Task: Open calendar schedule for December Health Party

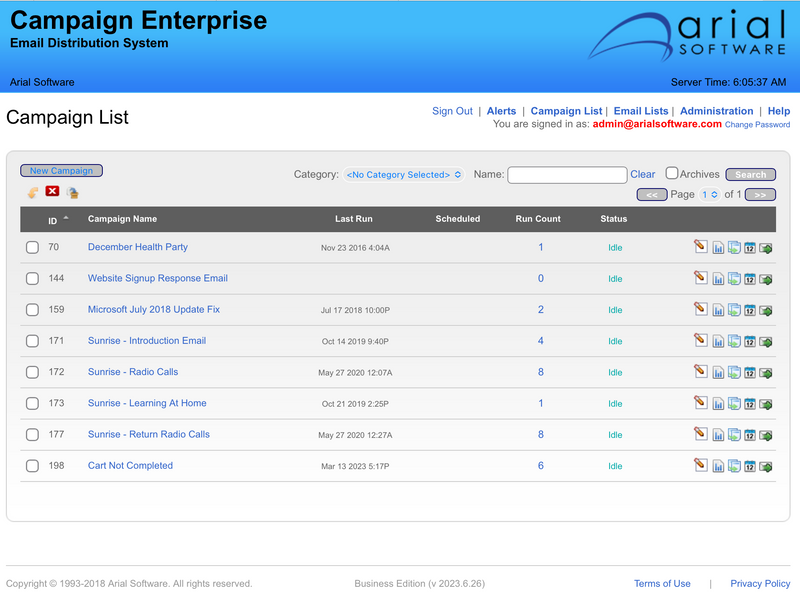Action: point(749,248)
